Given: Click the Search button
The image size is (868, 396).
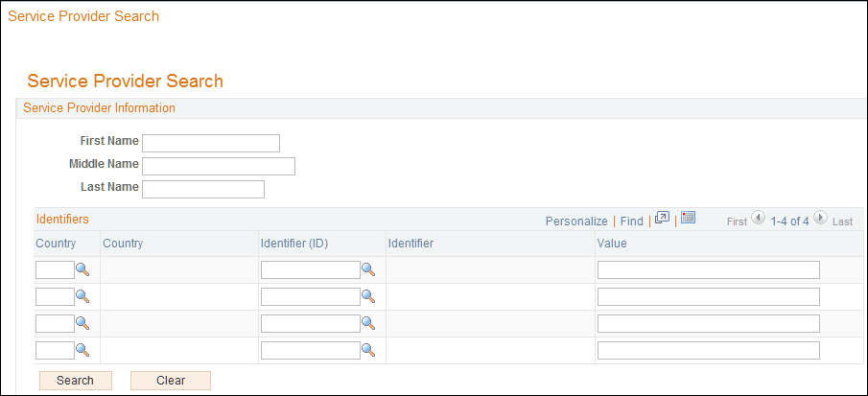Looking at the screenshot, I should click(x=75, y=381).
